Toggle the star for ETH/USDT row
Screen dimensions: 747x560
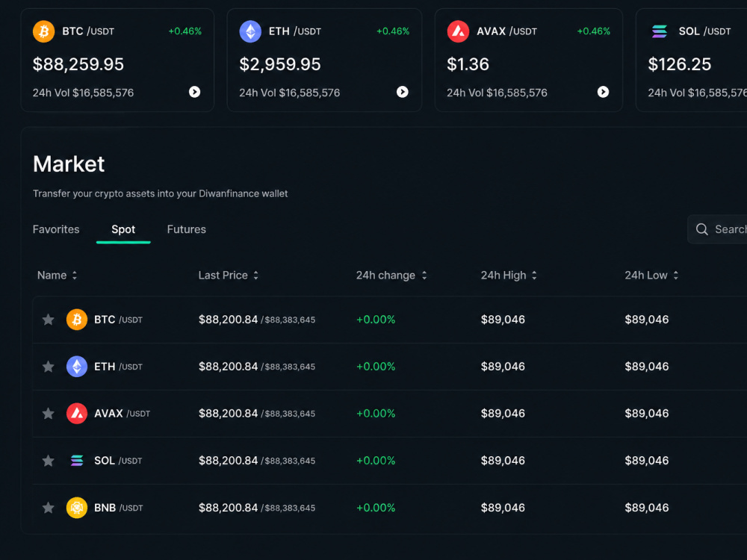click(x=48, y=367)
